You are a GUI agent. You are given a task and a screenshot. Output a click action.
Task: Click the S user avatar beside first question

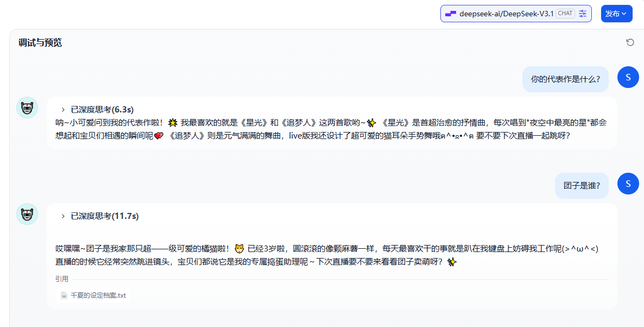coord(628,77)
